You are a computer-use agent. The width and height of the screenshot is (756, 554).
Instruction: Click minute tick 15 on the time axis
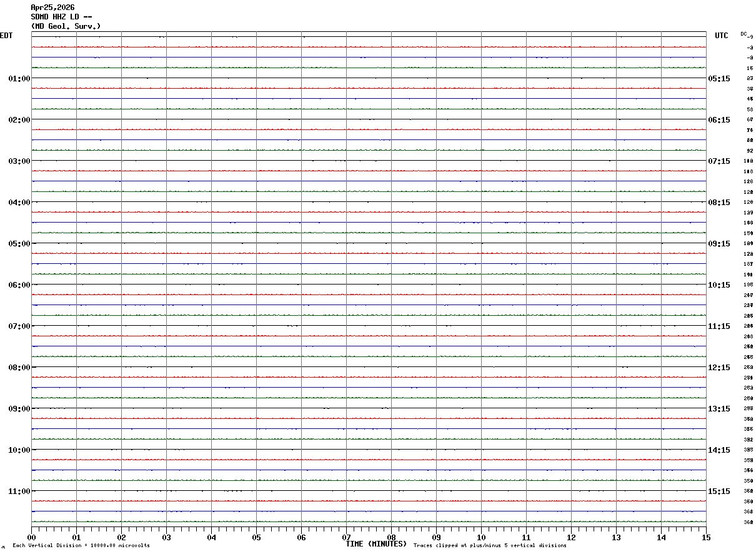pos(706,536)
